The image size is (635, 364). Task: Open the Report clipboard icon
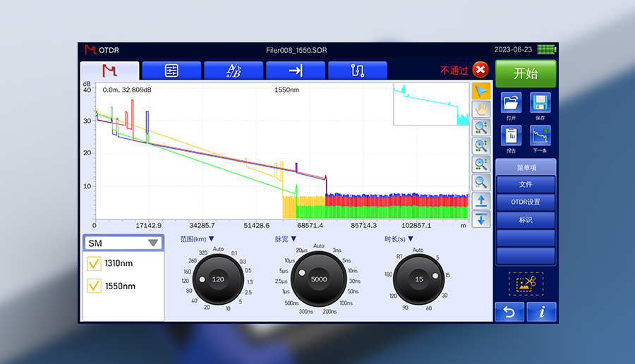coord(511,135)
